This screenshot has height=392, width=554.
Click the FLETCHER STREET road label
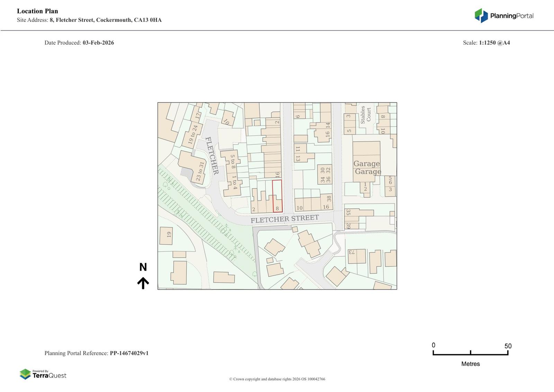pos(285,219)
